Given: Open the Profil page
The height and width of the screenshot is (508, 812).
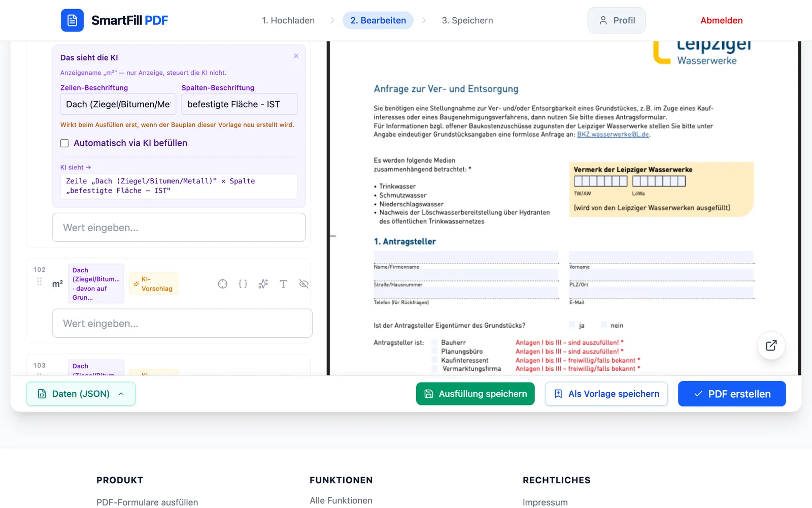Looking at the screenshot, I should tap(617, 20).
